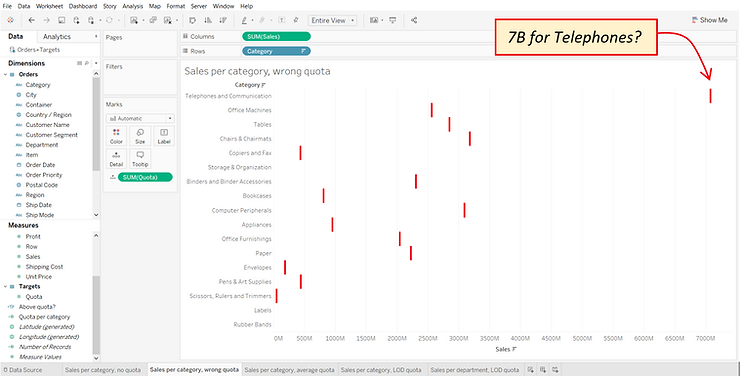
Task: Open the Worksheet menu
Action: [49, 6]
